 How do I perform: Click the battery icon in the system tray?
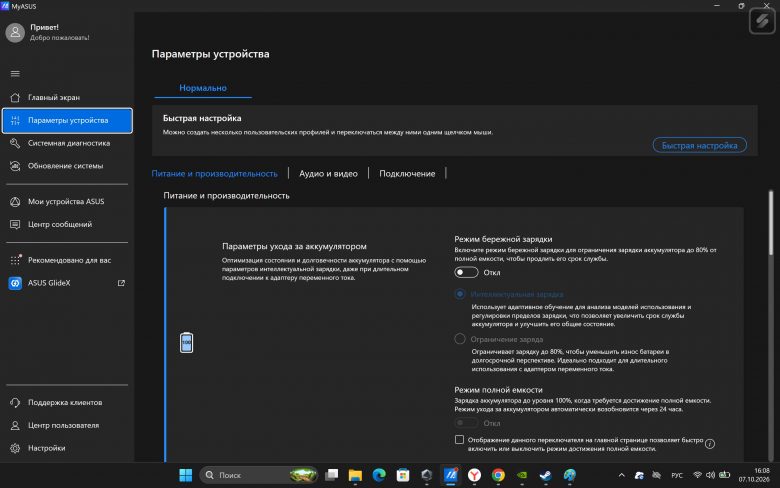pos(725,475)
